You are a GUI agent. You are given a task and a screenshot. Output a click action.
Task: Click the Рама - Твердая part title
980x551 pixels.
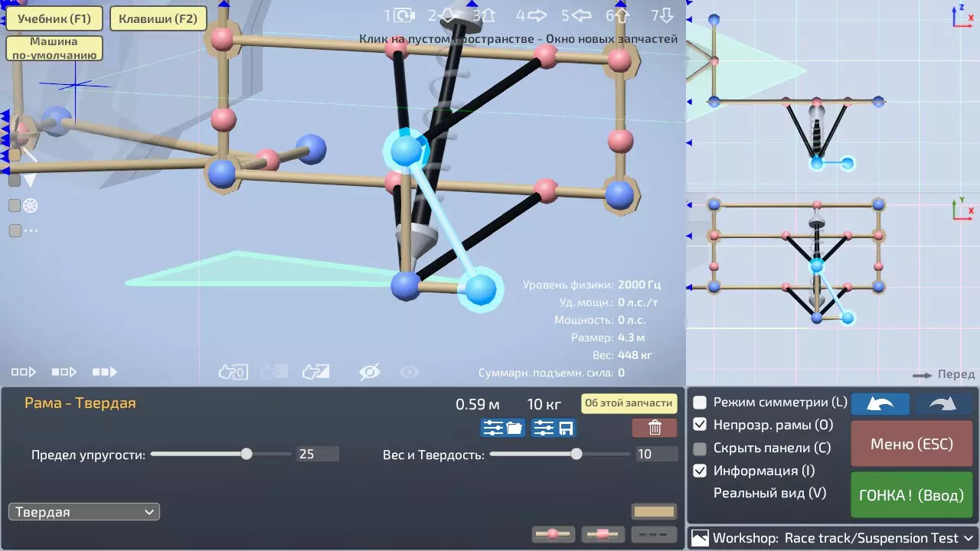point(80,403)
